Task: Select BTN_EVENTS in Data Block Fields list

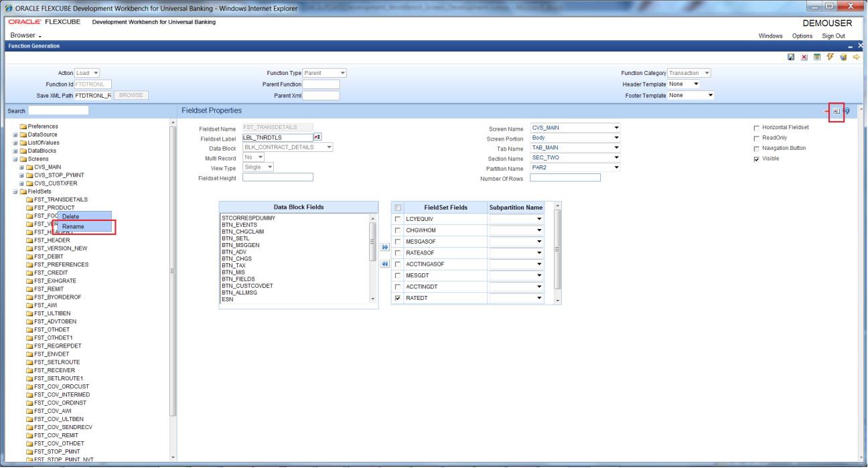Action: [238, 224]
